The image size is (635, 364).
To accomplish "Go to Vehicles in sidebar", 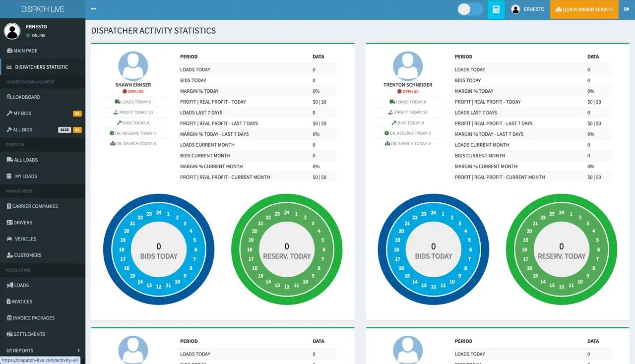I will (25, 239).
